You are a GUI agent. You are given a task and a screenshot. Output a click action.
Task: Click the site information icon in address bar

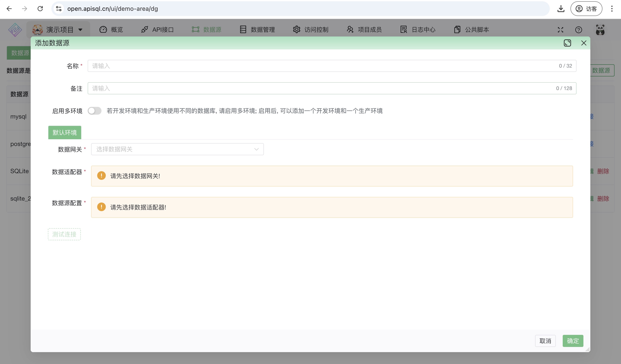tap(59, 9)
